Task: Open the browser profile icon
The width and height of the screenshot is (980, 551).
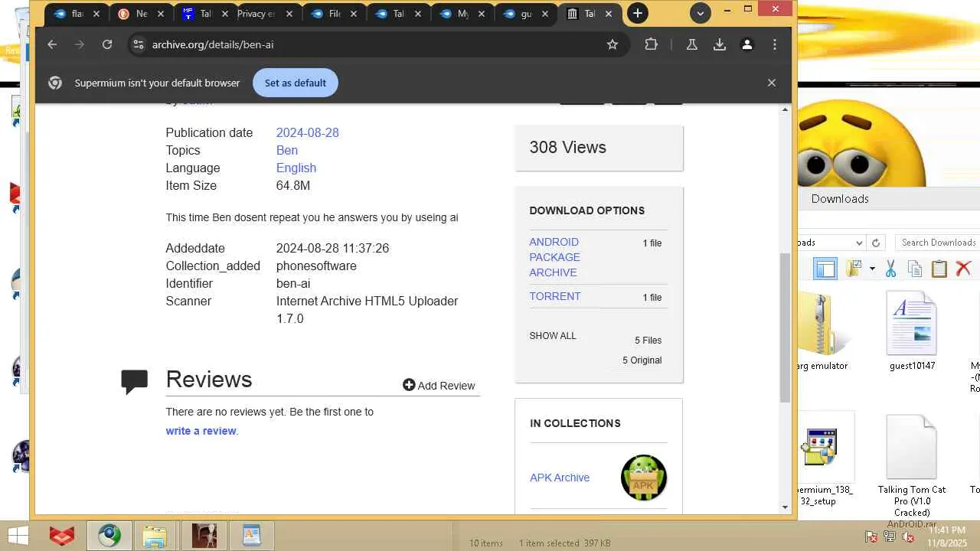Action: [x=747, y=44]
